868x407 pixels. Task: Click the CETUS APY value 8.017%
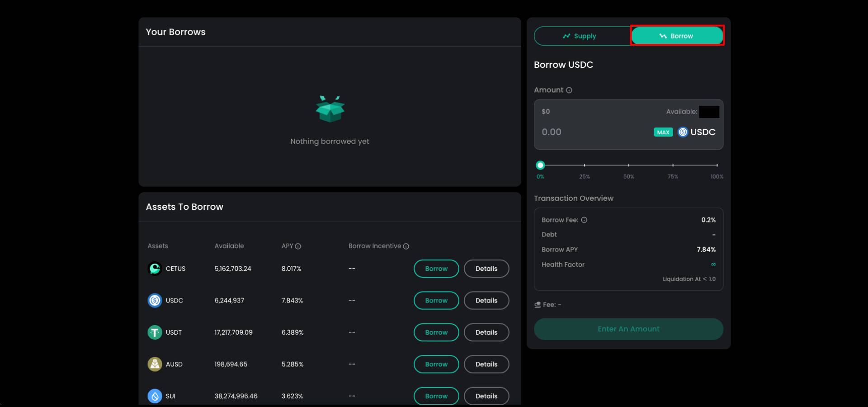point(292,269)
